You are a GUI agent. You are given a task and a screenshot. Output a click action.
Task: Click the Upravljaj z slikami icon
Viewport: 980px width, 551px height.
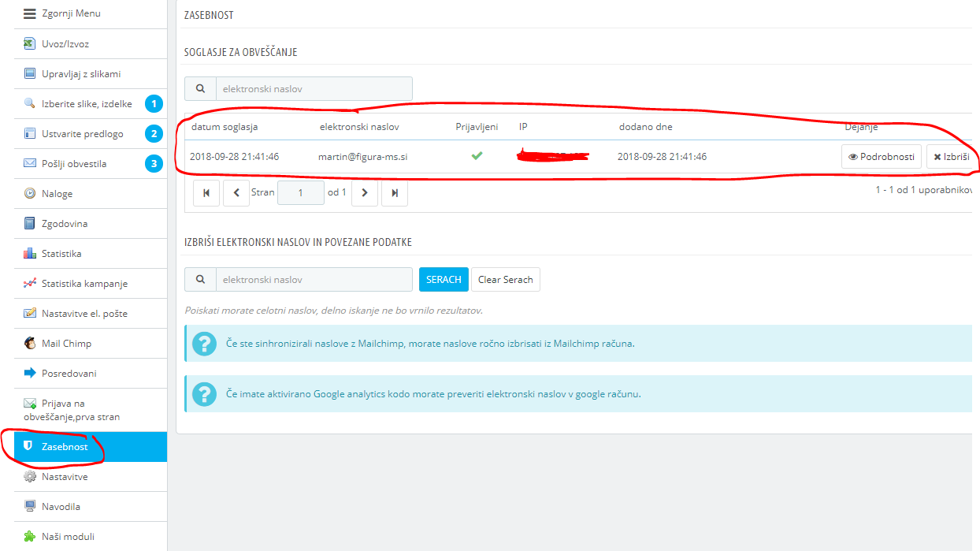30,74
